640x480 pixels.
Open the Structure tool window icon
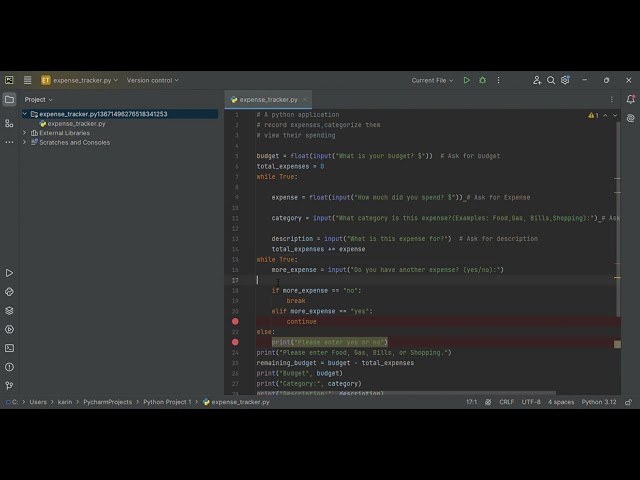[x=9, y=123]
